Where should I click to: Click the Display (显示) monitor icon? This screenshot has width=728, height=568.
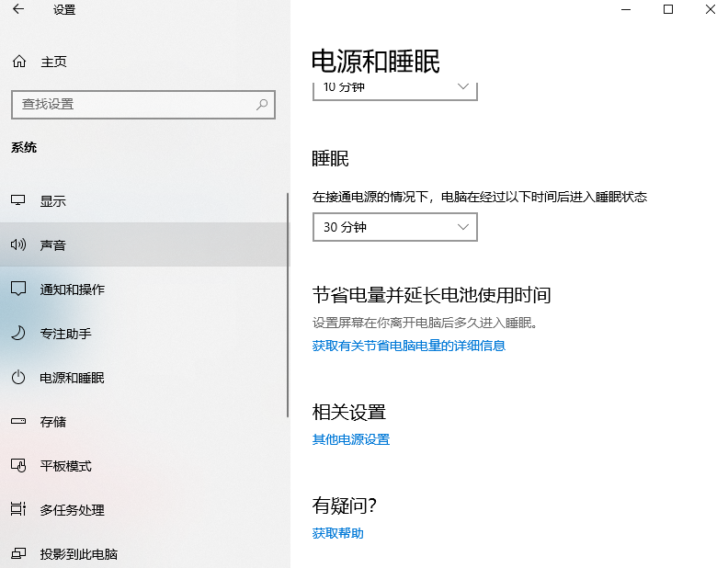pos(17,201)
